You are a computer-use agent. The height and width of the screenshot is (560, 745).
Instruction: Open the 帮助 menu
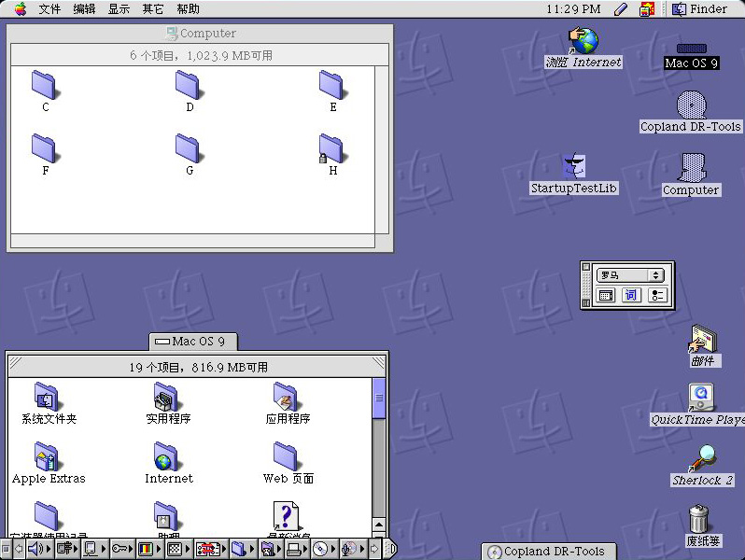point(188,8)
